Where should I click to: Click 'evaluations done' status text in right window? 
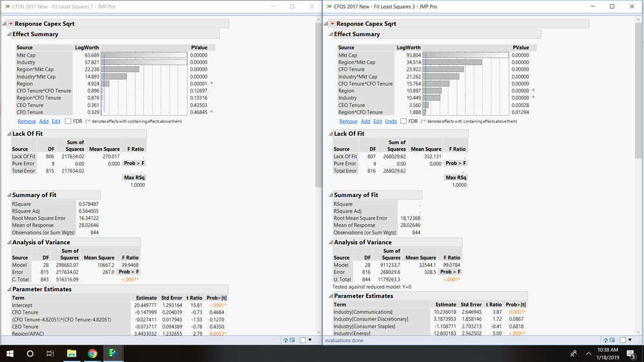[344, 340]
